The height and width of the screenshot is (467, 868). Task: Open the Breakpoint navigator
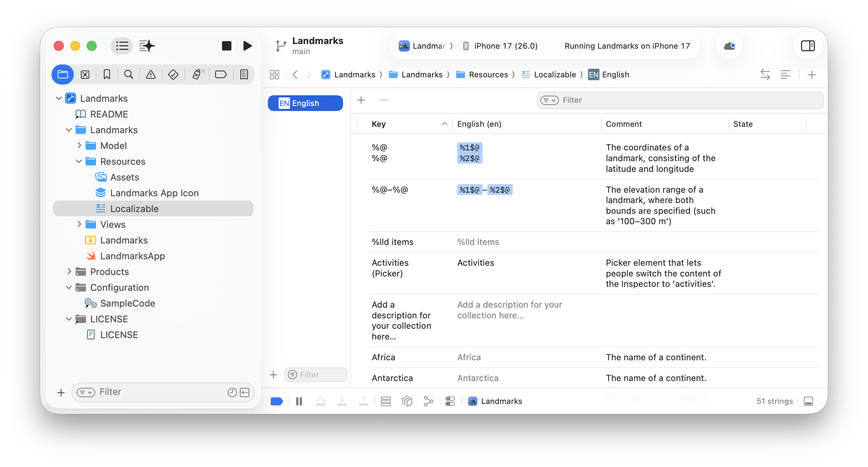pyautogui.click(x=221, y=74)
